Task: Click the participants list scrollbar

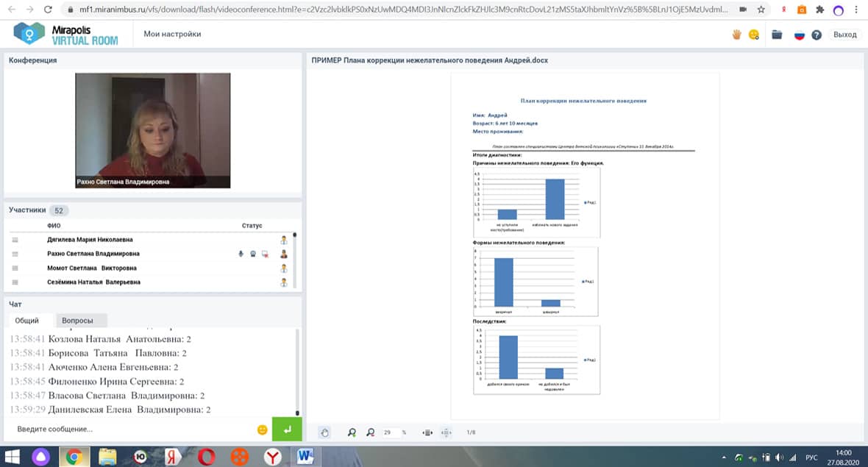Action: point(294,260)
